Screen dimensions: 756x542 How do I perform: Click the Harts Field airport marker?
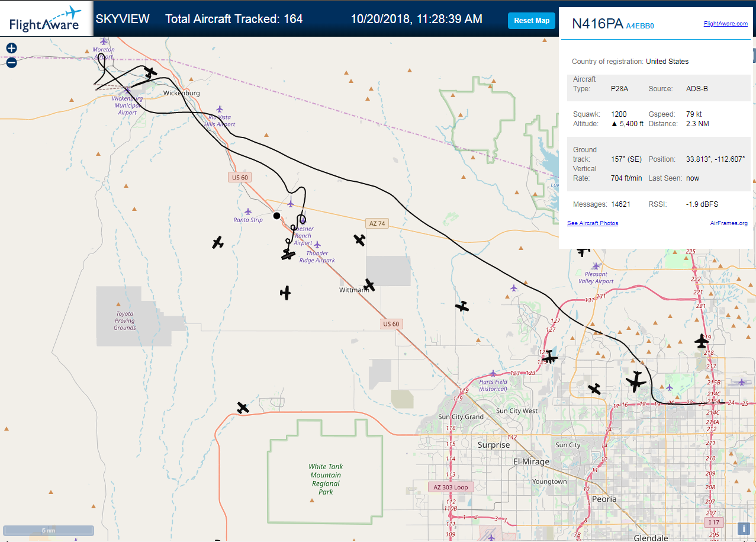point(493,373)
